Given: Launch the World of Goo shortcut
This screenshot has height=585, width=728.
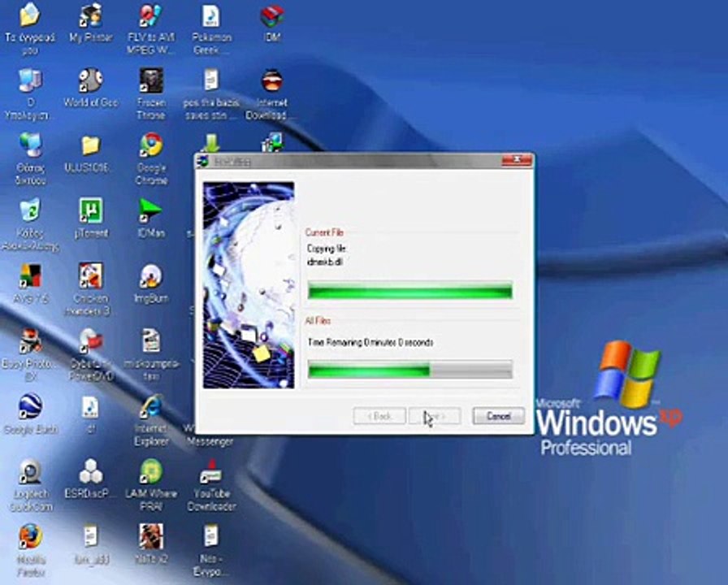Looking at the screenshot, I should pos(90,80).
